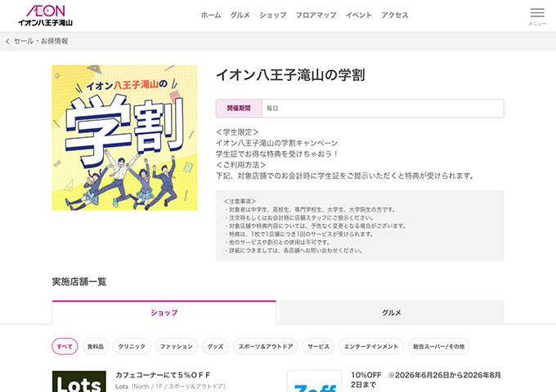Viewport: 556px width, 392px height.
Task: Filter stores by ファッション
Action: pyautogui.click(x=177, y=346)
